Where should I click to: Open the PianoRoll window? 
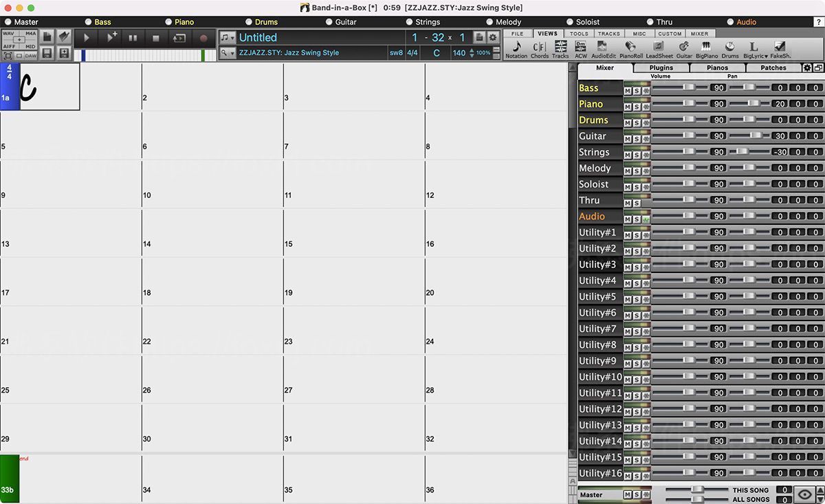pos(630,48)
